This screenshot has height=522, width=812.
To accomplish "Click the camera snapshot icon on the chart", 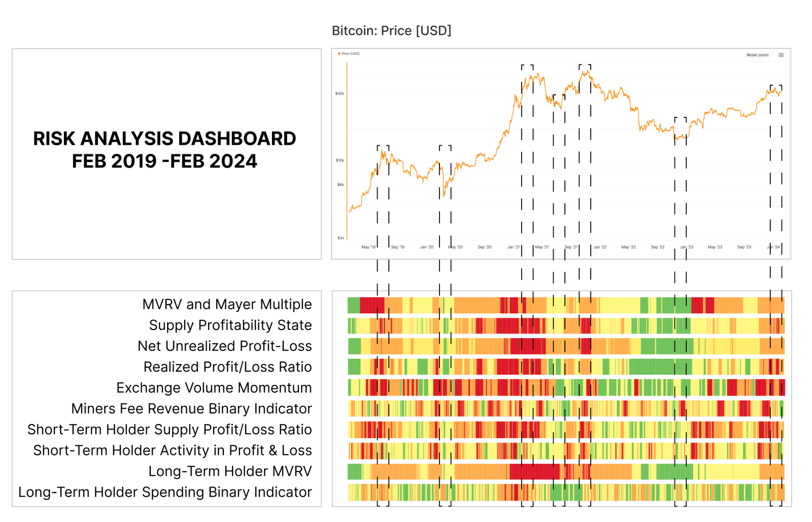I will pyautogui.click(x=781, y=55).
